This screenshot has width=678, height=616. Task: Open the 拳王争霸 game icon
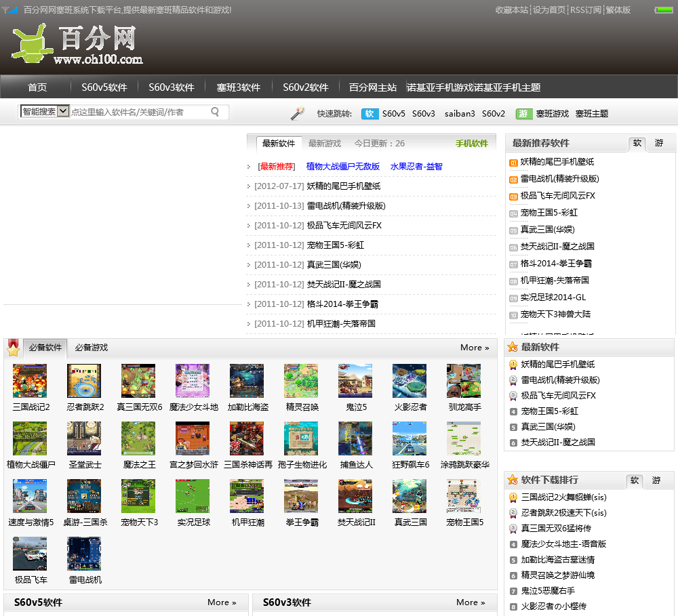pyautogui.click(x=301, y=496)
